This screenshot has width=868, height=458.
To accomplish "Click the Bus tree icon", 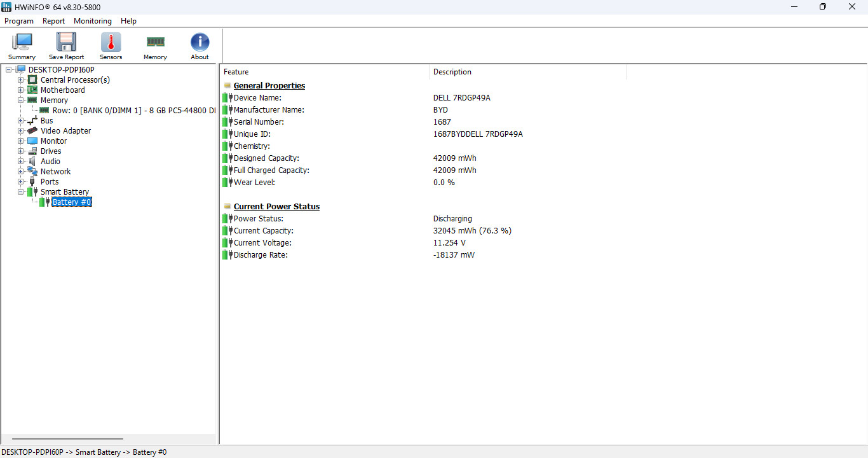I will point(32,121).
